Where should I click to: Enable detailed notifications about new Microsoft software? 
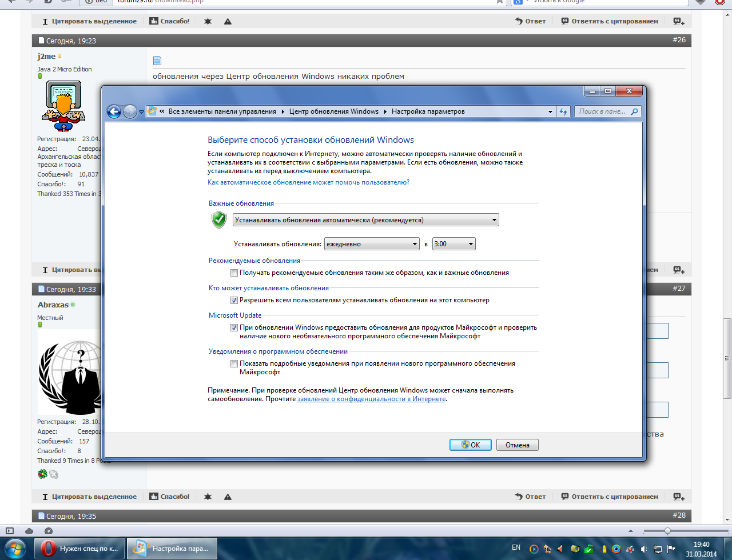tap(234, 363)
